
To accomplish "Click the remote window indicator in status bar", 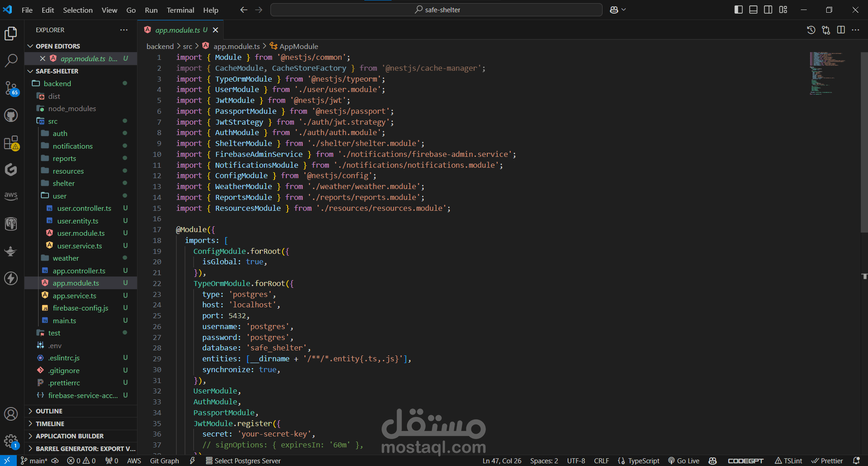I will point(7,461).
